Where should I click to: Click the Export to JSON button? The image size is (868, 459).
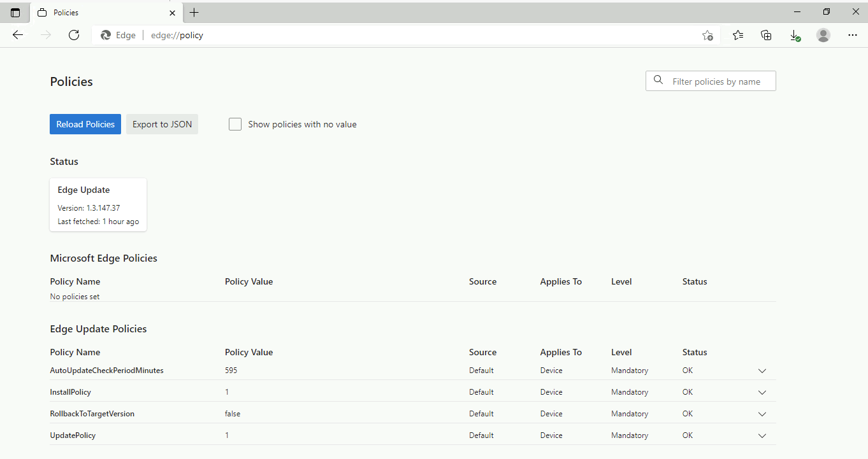162,124
